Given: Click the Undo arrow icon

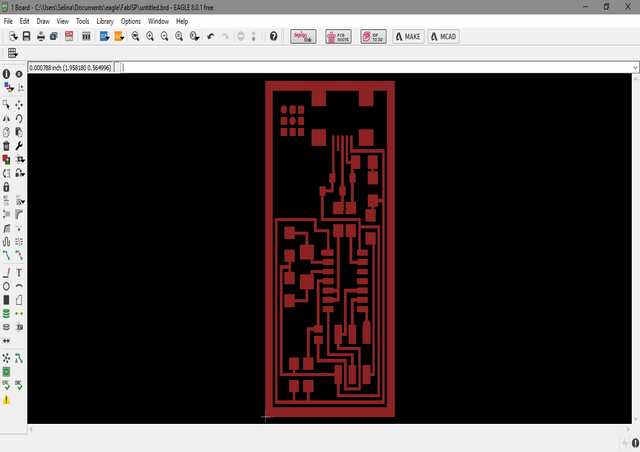Looking at the screenshot, I should [211, 36].
